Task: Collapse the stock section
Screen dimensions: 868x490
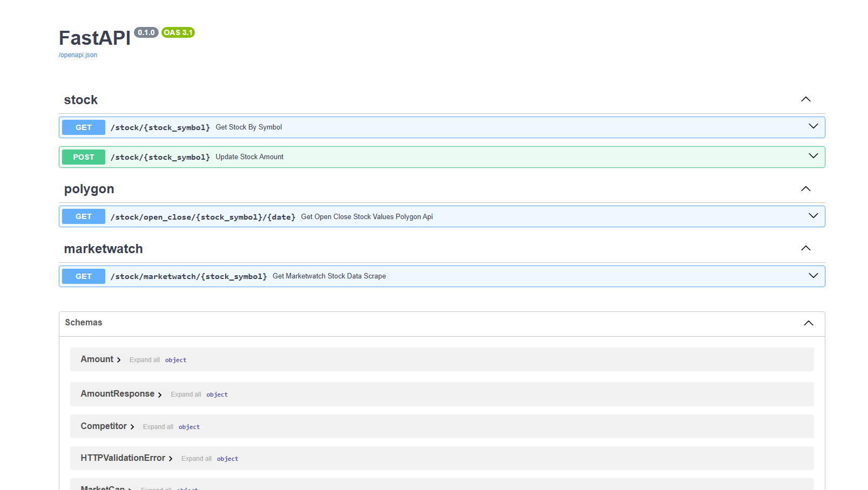Action: coord(805,99)
